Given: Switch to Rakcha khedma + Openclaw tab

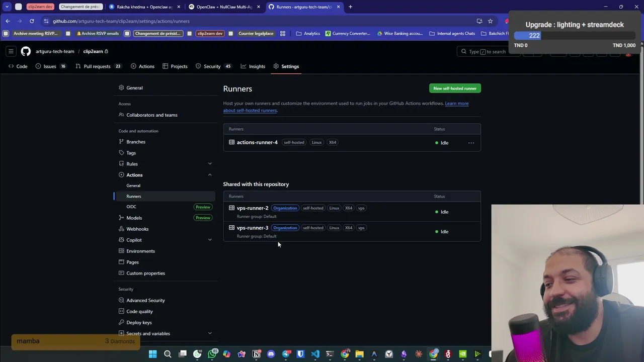Looking at the screenshot, I should (145, 7).
